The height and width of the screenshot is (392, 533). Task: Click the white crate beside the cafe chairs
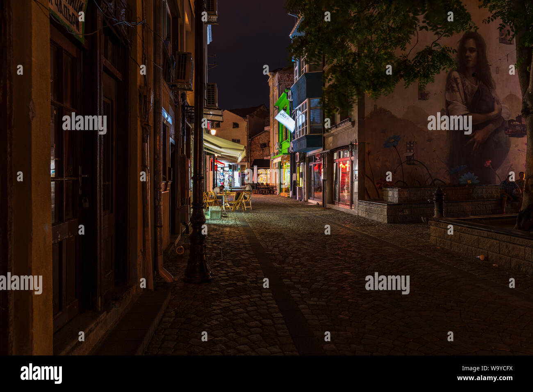(215, 212)
